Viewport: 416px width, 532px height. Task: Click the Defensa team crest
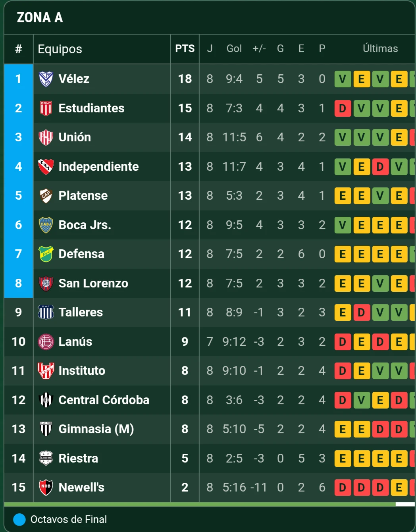point(46,254)
